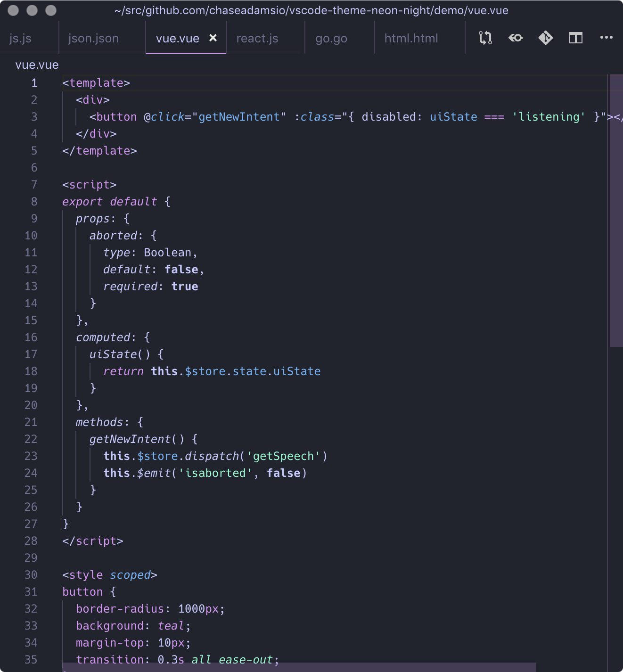This screenshot has width=623, height=672.
Task: Click the git diamond icon in the editor toolbar
Action: 546,38
